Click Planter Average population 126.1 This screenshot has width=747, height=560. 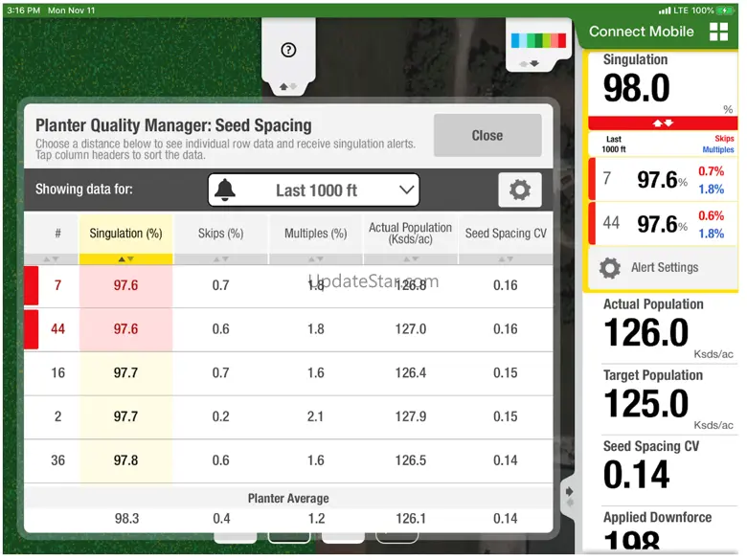[x=411, y=518]
